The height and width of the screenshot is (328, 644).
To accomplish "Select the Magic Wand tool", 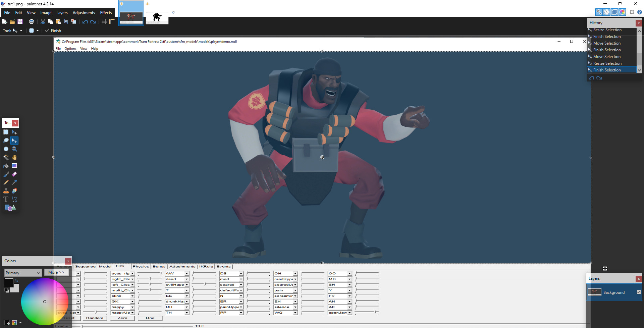I will [6, 157].
